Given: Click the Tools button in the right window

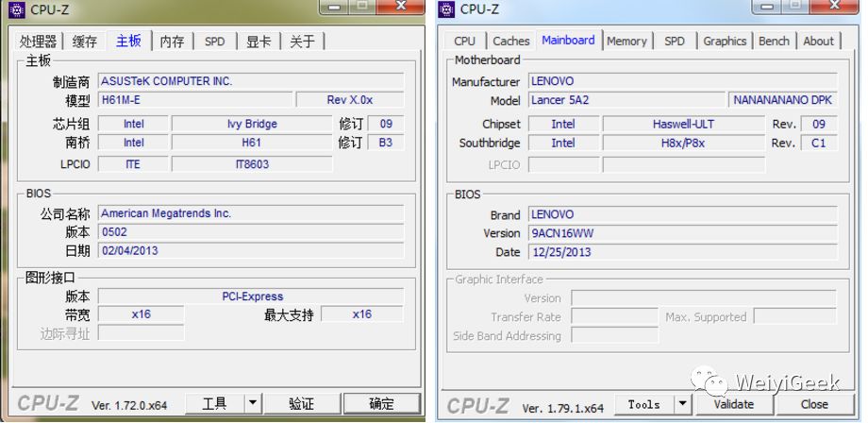Looking at the screenshot, I should (643, 405).
